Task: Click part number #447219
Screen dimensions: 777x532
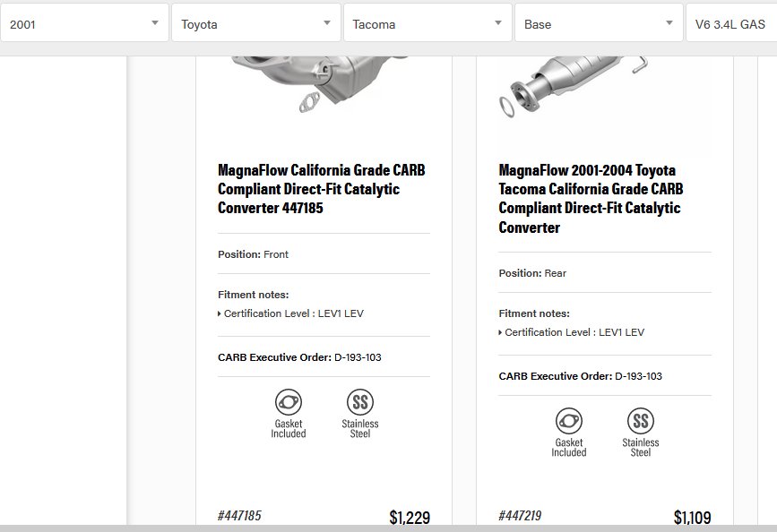Action: pyautogui.click(x=521, y=516)
